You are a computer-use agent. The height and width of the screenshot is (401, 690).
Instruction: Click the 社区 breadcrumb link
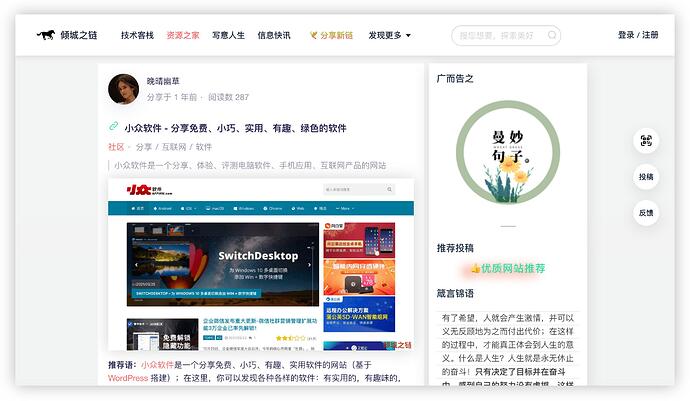[x=116, y=147]
